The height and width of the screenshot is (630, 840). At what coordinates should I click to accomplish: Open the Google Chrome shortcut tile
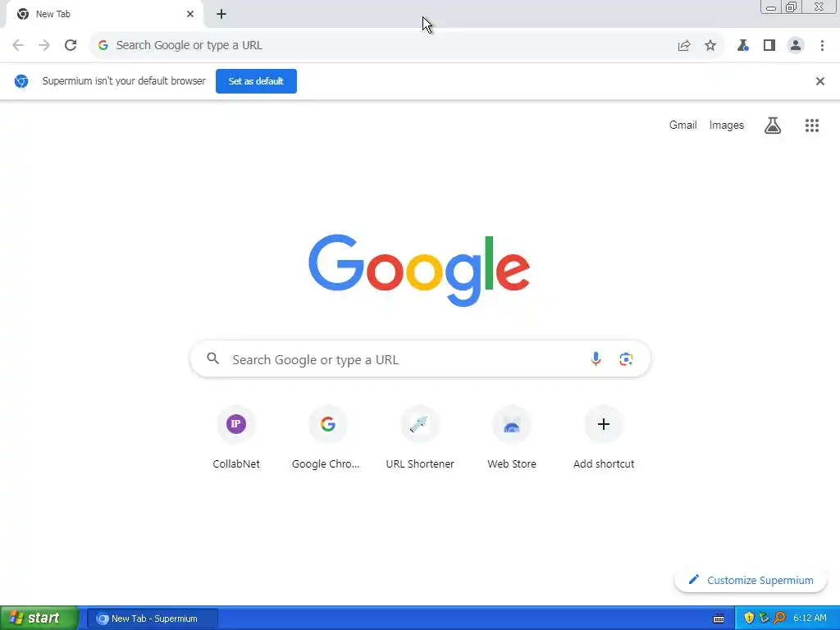[326, 438]
